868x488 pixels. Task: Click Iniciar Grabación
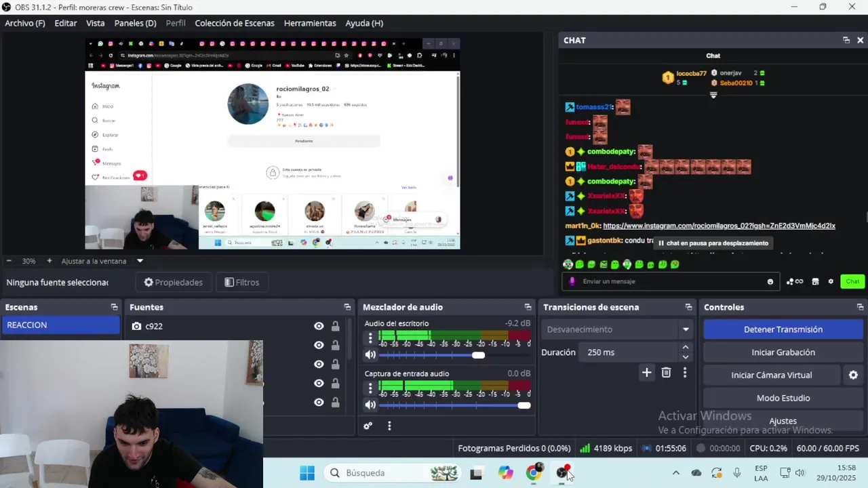[x=783, y=352]
